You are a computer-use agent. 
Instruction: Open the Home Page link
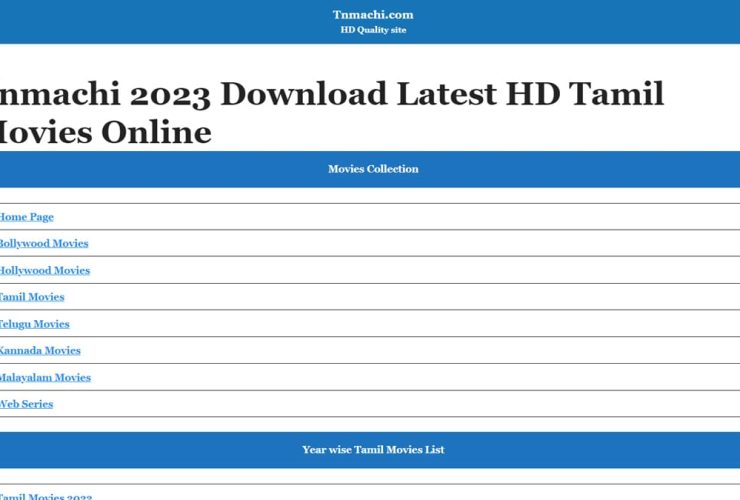click(27, 217)
